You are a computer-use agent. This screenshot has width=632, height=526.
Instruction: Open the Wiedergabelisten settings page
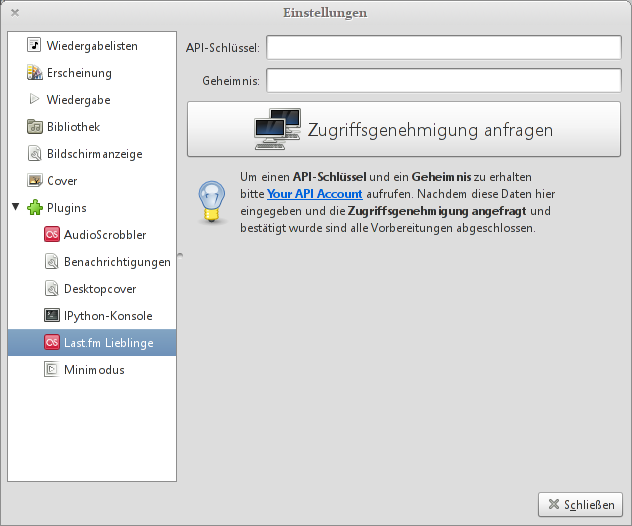point(92,46)
